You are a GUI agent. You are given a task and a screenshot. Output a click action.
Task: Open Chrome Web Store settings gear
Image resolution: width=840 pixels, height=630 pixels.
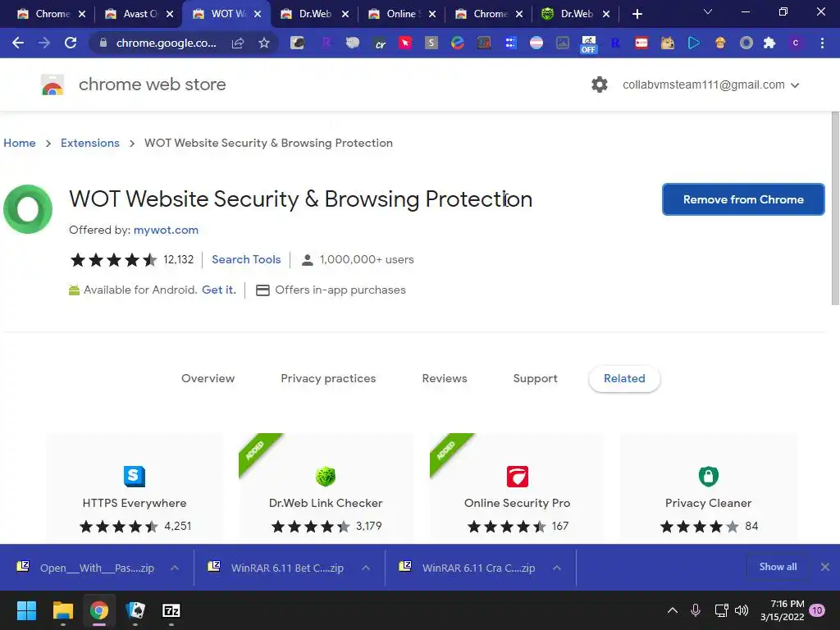click(600, 84)
